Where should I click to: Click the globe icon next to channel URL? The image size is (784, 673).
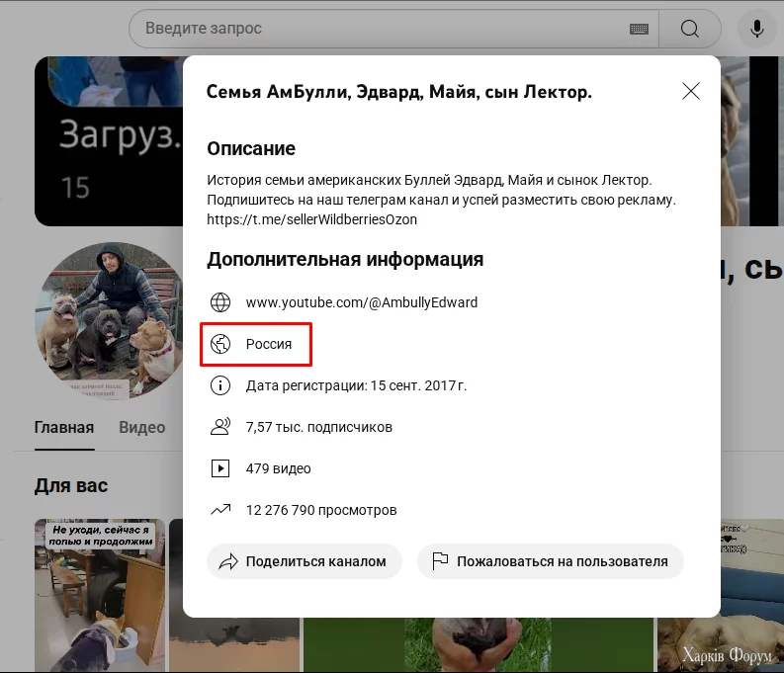(220, 302)
